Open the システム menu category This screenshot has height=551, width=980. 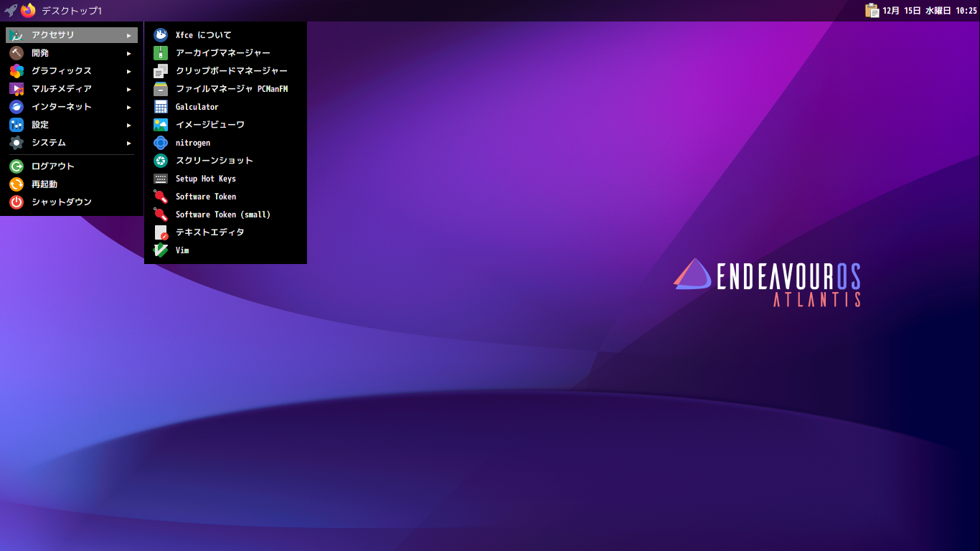click(72, 143)
